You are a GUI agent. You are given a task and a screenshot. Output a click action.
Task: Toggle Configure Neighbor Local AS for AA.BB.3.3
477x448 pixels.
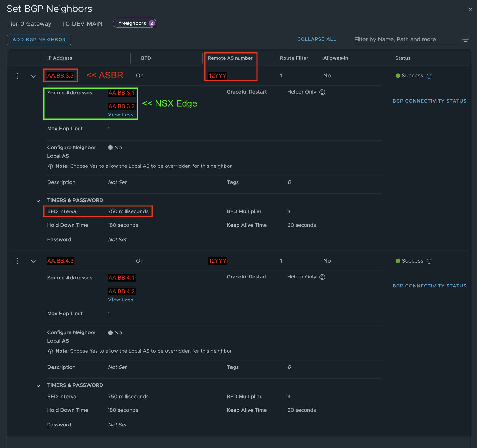point(110,148)
